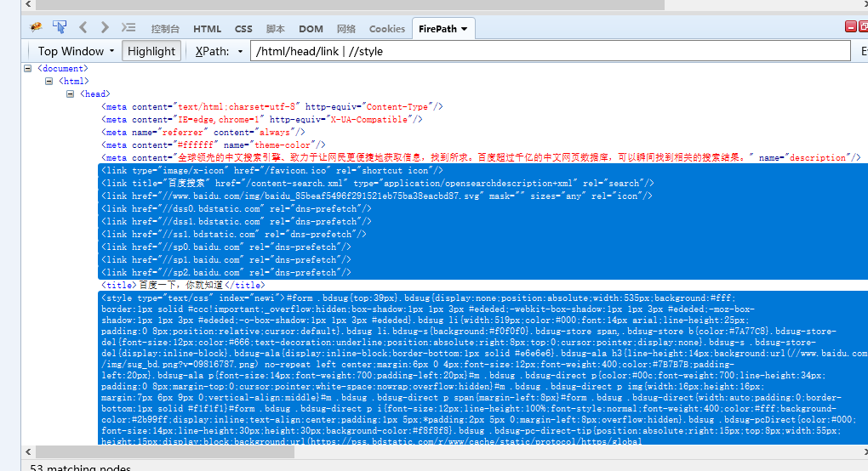Click the top horizontal scrollbar thumb
This screenshot has height=471, width=868.
point(350,5)
